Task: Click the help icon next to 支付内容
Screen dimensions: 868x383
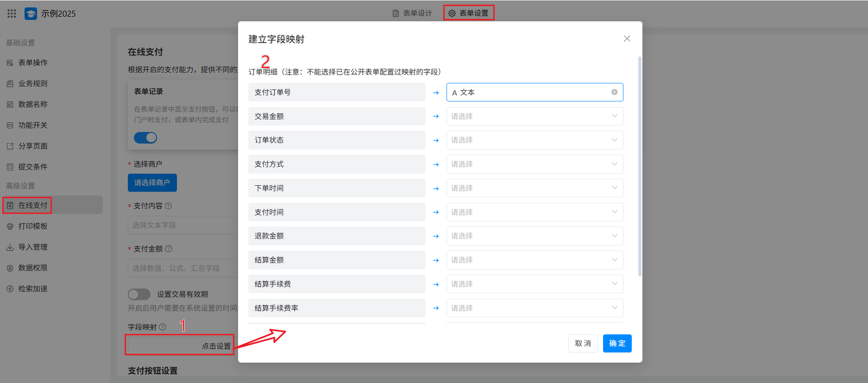Action: pyautogui.click(x=169, y=206)
